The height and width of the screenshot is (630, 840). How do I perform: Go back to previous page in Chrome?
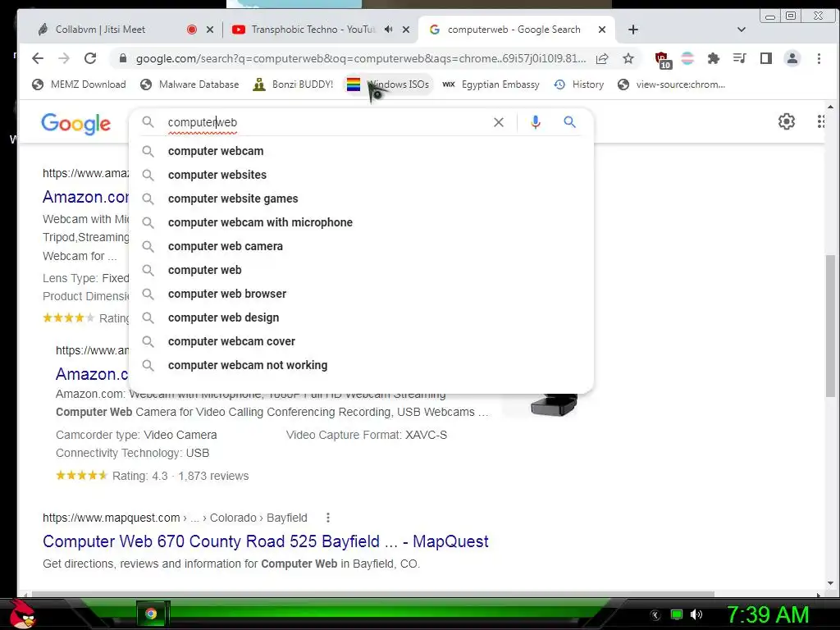pos(37,58)
